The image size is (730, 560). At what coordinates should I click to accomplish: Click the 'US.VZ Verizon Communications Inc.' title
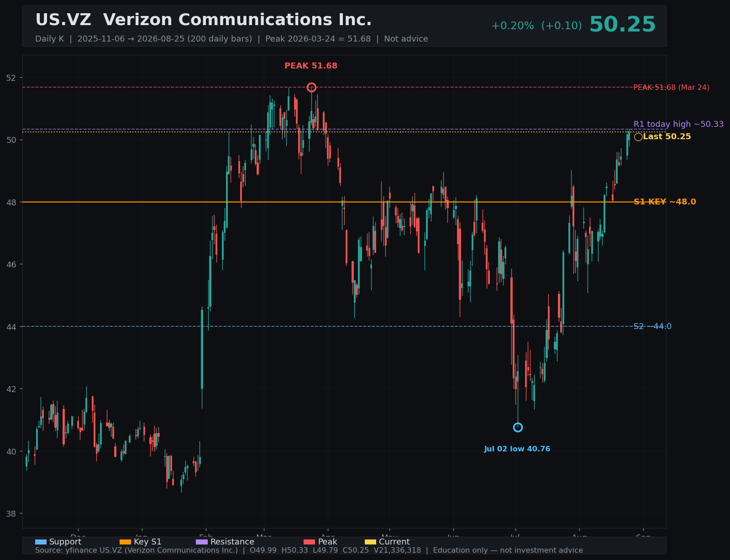[204, 20]
